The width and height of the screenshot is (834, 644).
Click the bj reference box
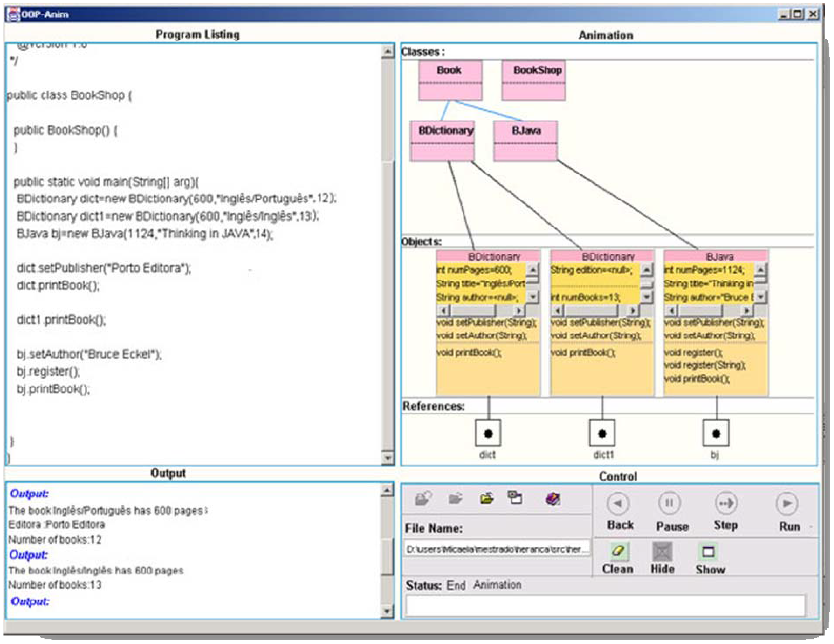pos(716,433)
